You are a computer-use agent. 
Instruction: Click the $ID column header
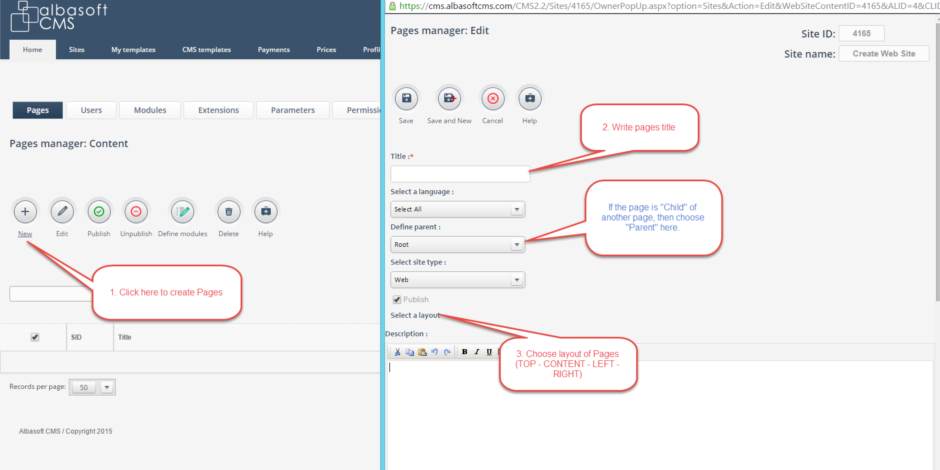(76, 338)
